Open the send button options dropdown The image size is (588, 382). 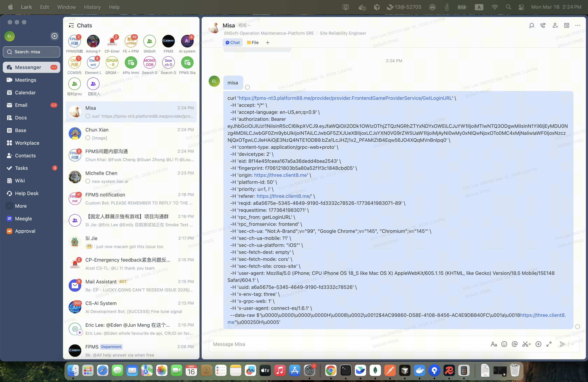[572, 344]
